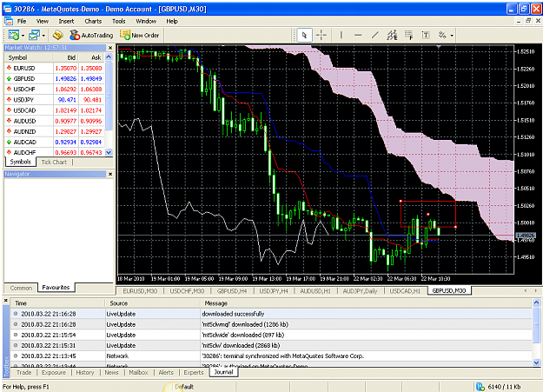Select the Fibonacci retracement tool
Screen dimensions: 543x392
click(409, 35)
